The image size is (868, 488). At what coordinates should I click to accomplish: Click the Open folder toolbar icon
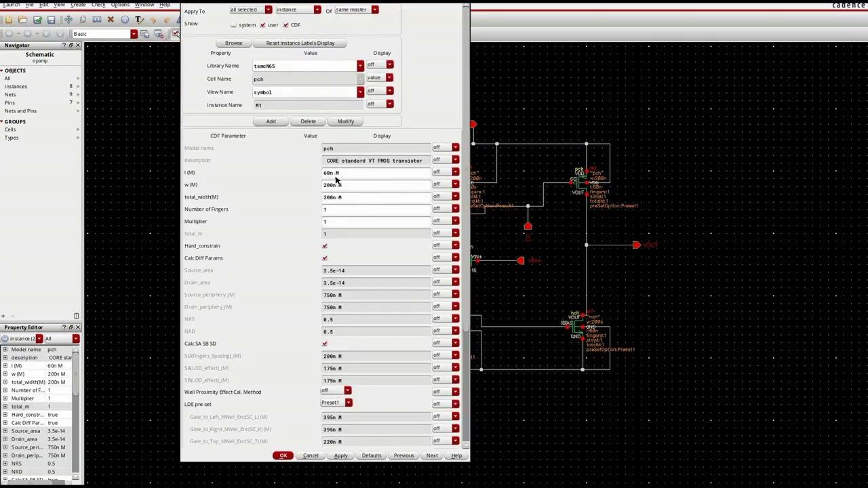pos(22,20)
